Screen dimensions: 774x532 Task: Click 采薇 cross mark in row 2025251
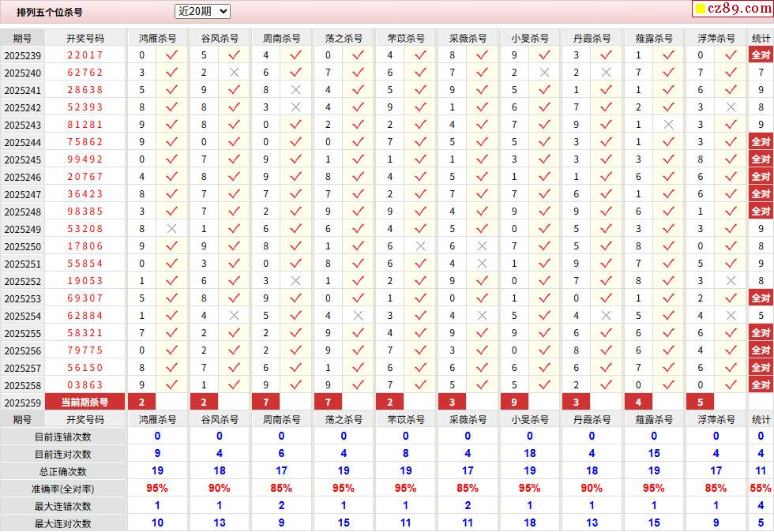pyautogui.click(x=483, y=264)
